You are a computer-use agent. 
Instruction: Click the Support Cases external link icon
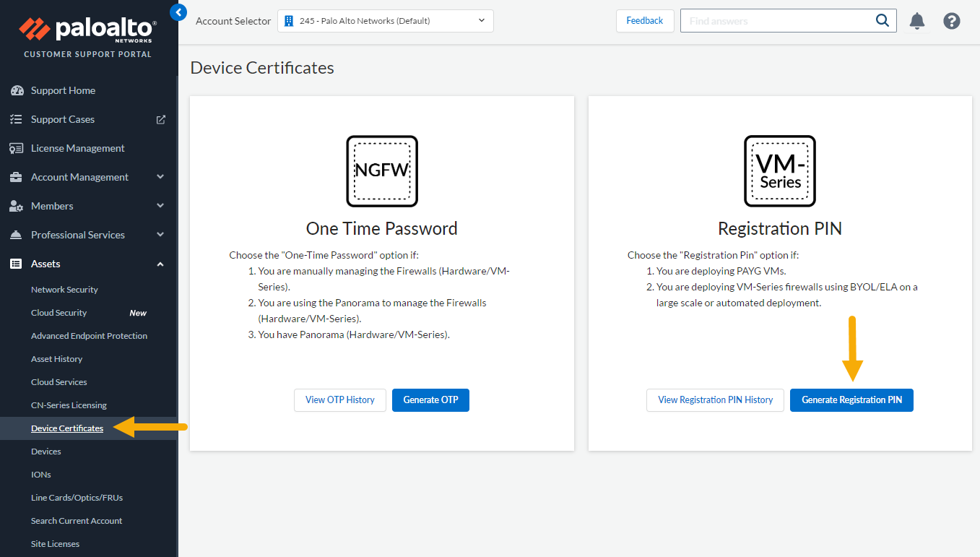(161, 119)
